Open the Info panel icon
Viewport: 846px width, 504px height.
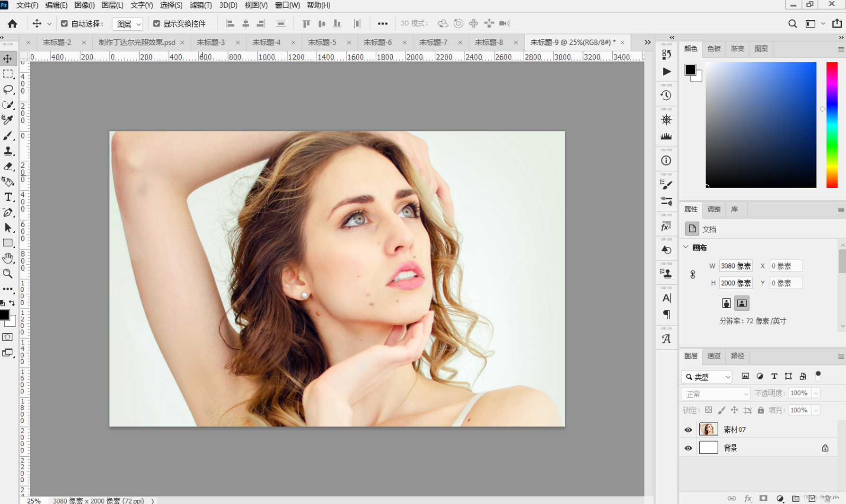666,161
